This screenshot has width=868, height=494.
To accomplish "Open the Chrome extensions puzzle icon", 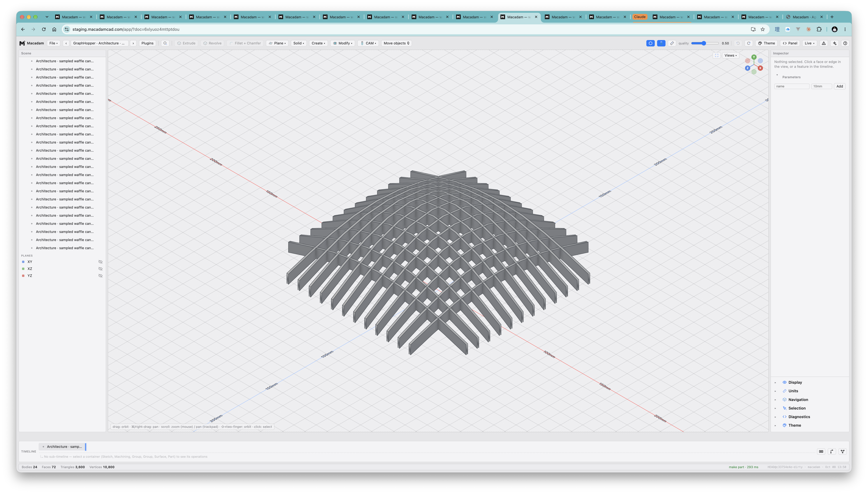I will (x=819, y=29).
